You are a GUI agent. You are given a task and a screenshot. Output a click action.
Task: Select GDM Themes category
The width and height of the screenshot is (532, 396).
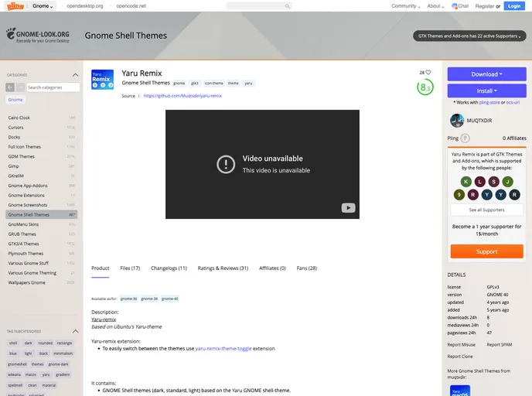tap(42, 156)
